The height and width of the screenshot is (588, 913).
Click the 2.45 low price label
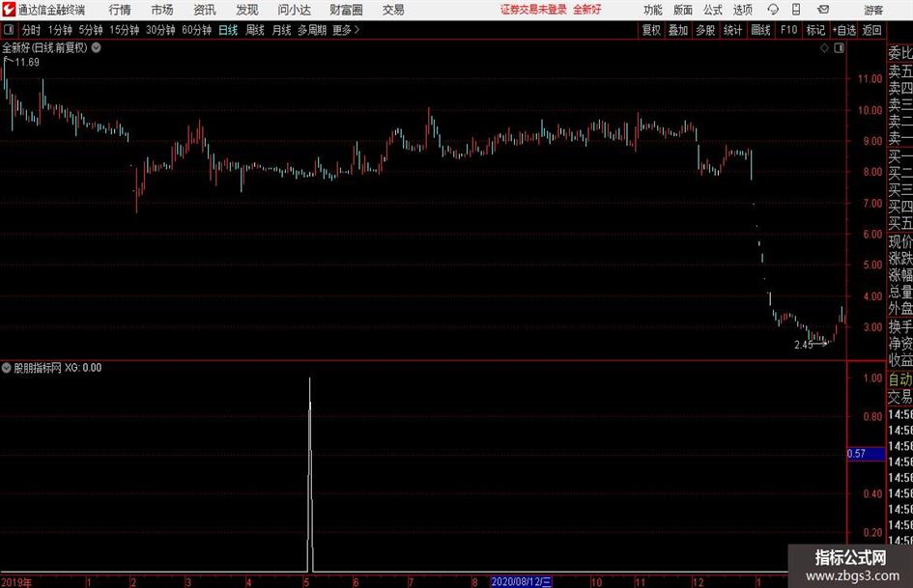804,345
